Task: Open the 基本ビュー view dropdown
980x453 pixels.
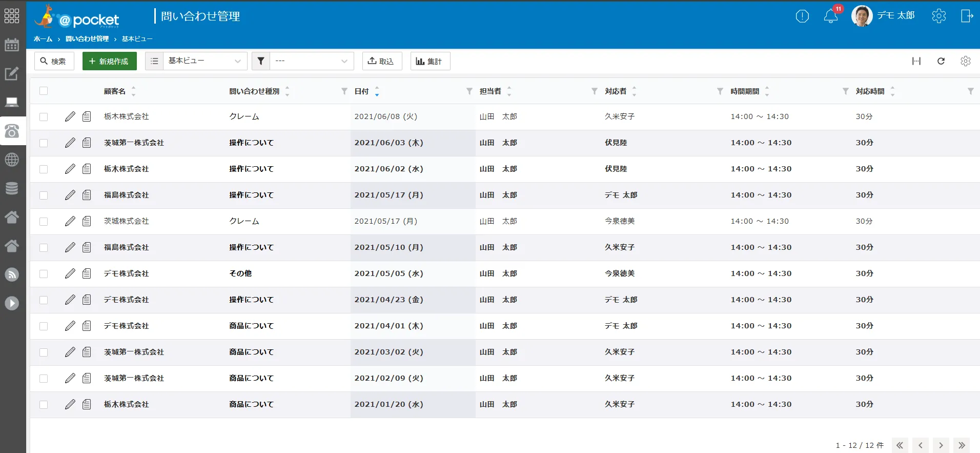Action: point(205,61)
